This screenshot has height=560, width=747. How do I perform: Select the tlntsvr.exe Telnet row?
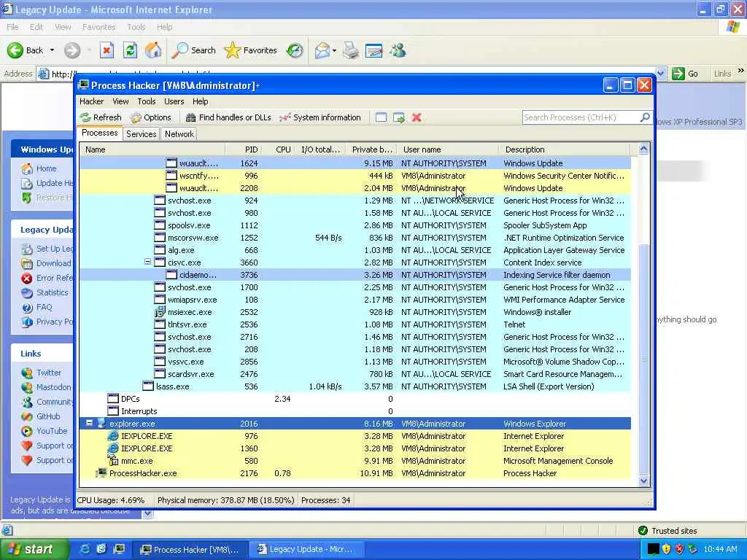click(x=355, y=324)
